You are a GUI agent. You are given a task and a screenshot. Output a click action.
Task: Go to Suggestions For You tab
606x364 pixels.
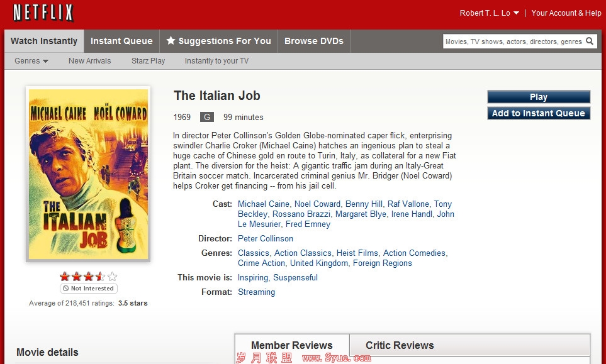(219, 41)
